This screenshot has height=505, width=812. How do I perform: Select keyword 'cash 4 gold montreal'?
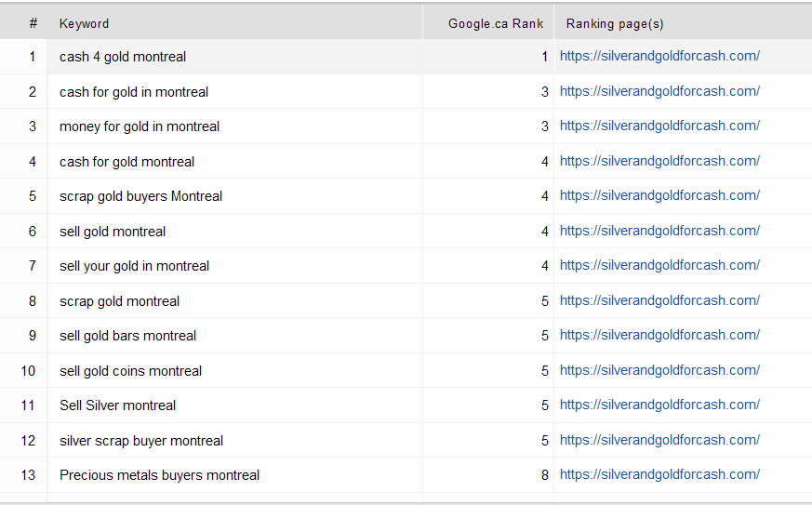coord(123,57)
